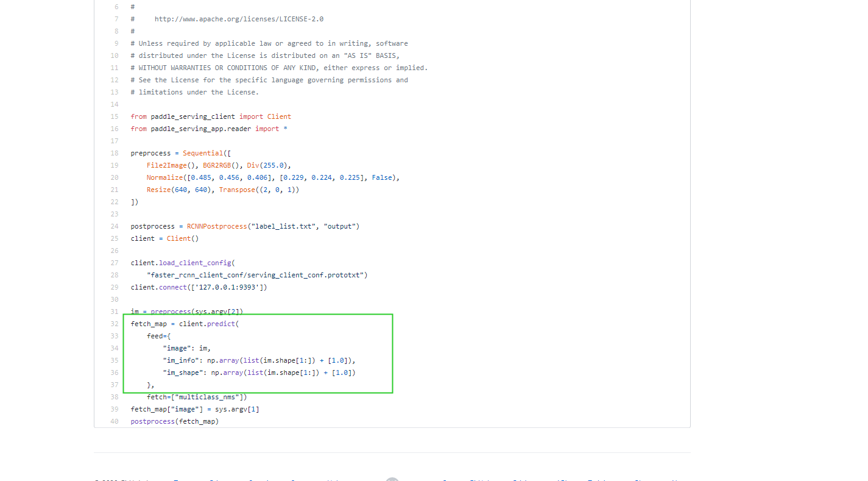
Task: Click 'RCNNPostprocess' in the postprocess line
Action: tap(217, 226)
